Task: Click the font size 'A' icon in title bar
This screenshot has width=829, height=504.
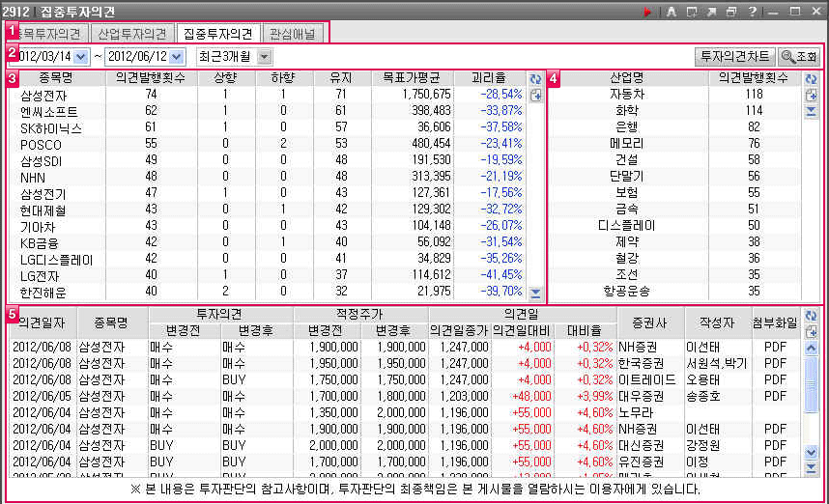Action: (x=672, y=11)
